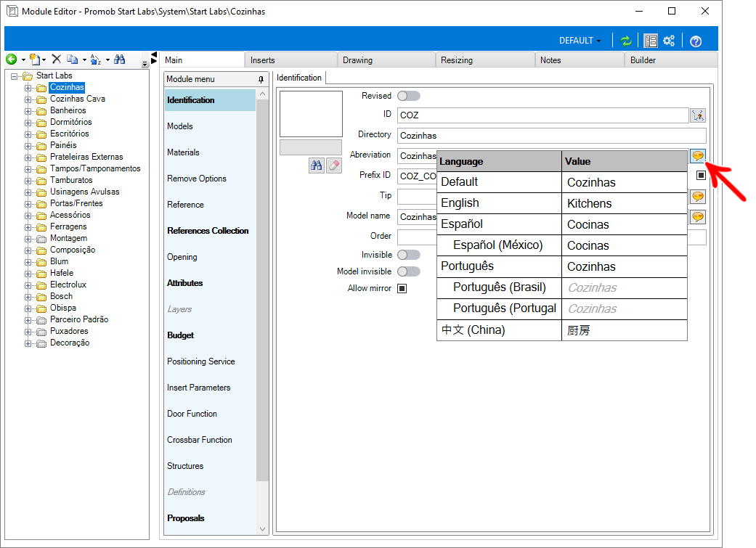Open Models in the Module menu
This screenshot has width=756, height=548.
[x=210, y=126]
